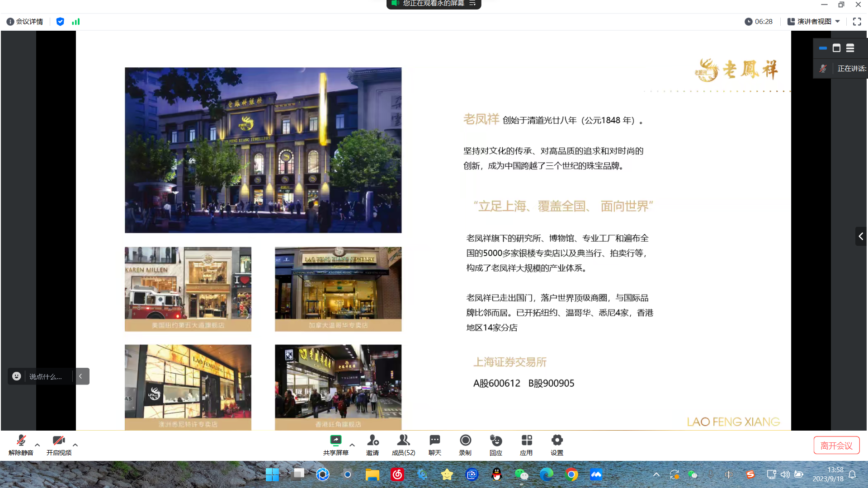868x488 pixels.
Task: Expand video options arrow beside camera
Action: pos(75,445)
